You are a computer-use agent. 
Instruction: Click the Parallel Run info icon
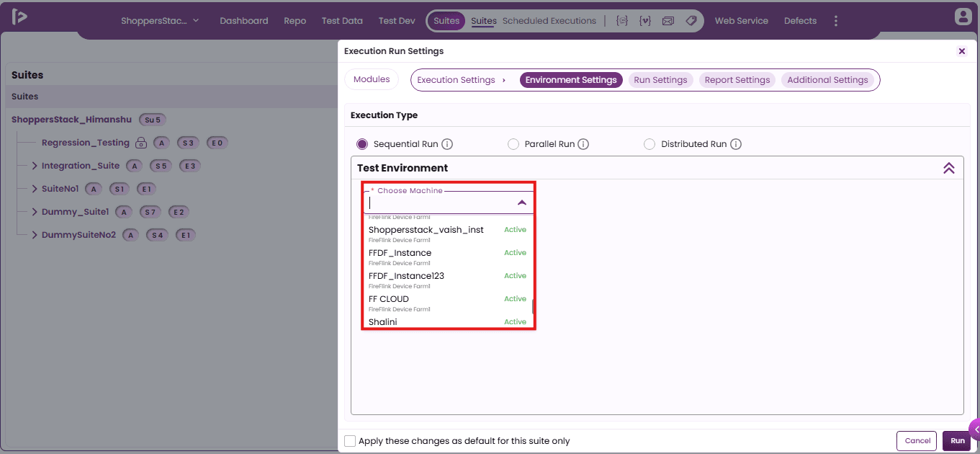[583, 144]
